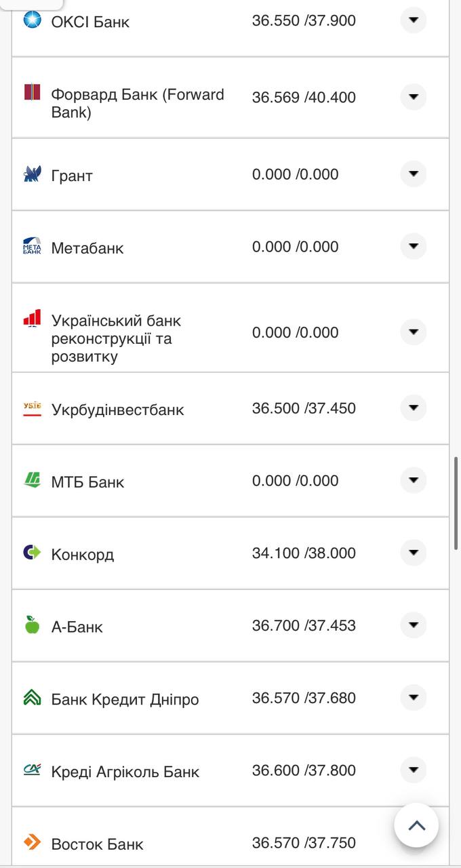The image size is (461, 868).
Task: Click the green apple А-Банк icon
Action: [32, 625]
